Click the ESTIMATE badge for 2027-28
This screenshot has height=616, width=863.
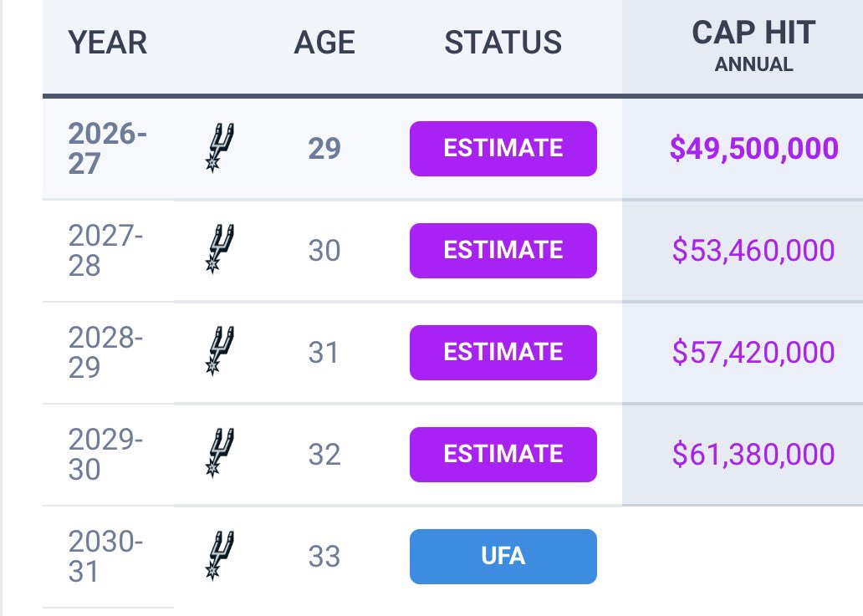[x=503, y=251]
